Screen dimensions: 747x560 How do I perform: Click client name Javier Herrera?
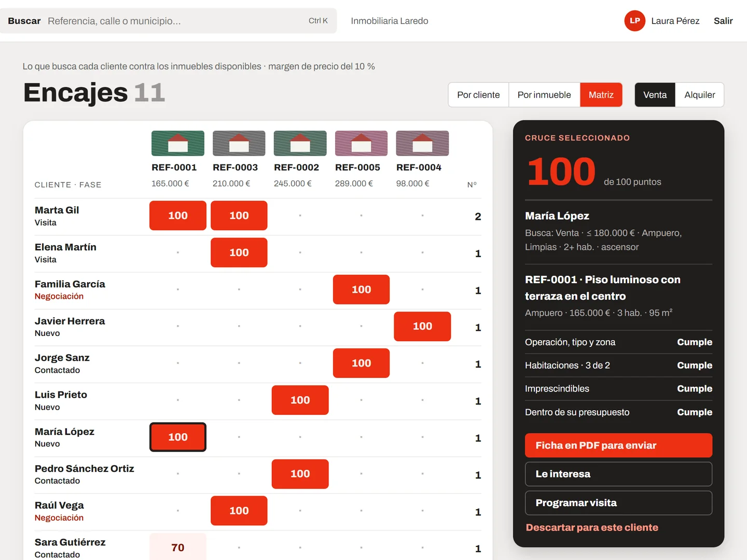pyautogui.click(x=70, y=321)
